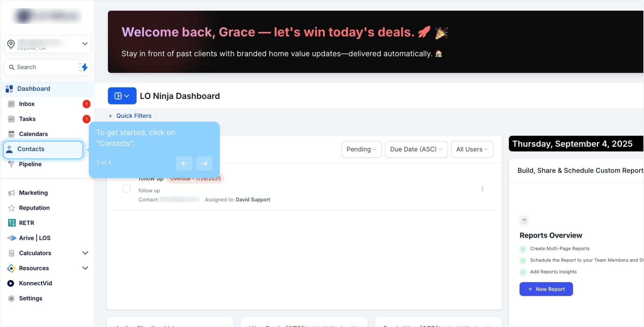Click the New Report button
The height and width of the screenshot is (327, 644).
546,289
